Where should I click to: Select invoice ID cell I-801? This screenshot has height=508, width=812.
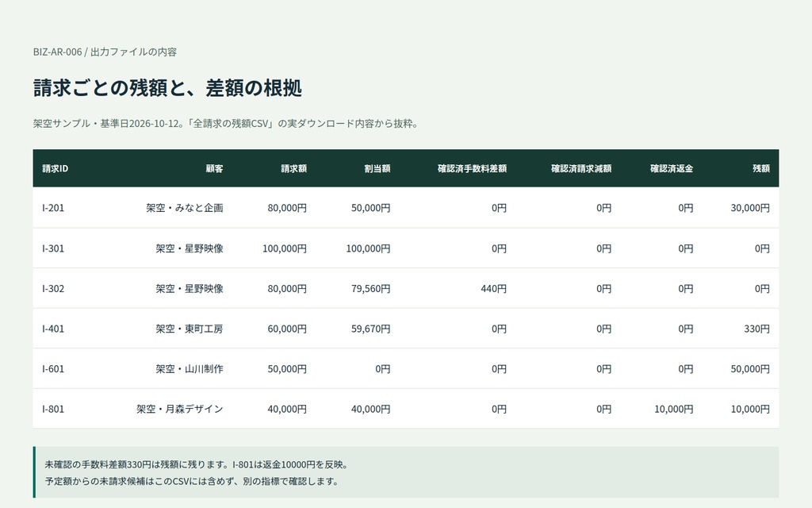pos(53,409)
